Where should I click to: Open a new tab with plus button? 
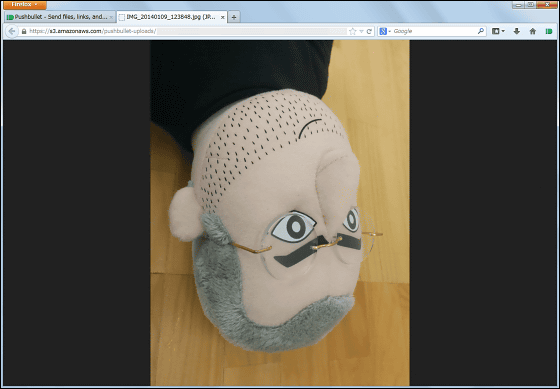pyautogui.click(x=234, y=17)
